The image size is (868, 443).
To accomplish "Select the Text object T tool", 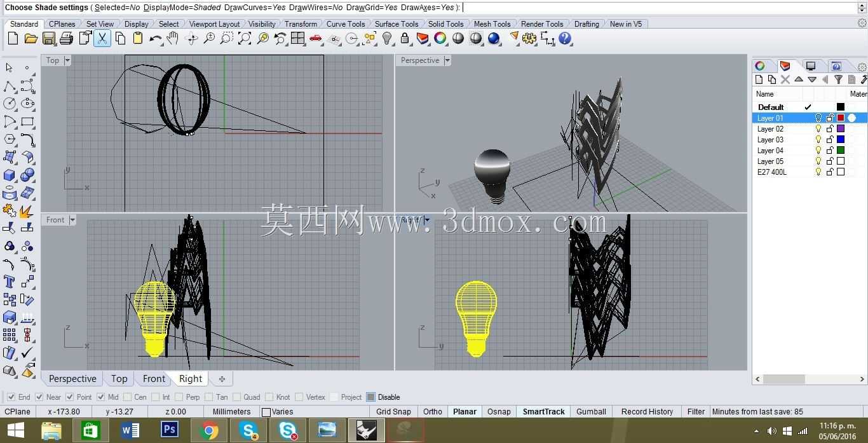I will click(x=10, y=282).
